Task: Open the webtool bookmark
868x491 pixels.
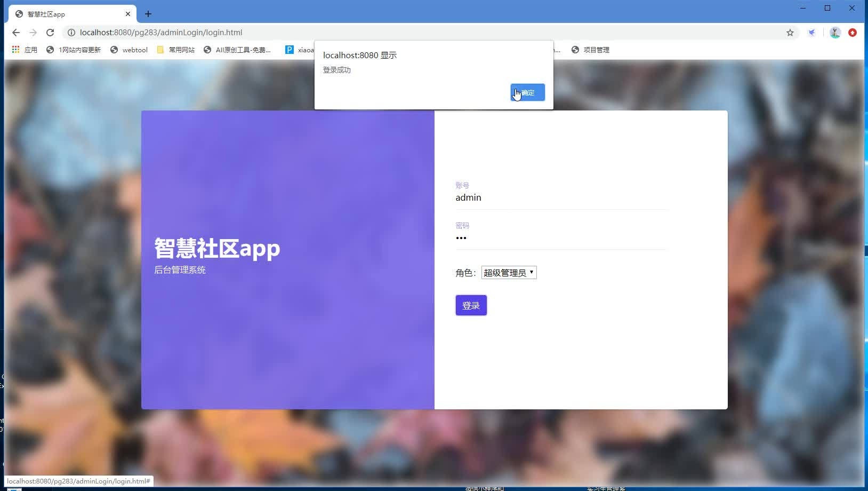Action: (129, 50)
